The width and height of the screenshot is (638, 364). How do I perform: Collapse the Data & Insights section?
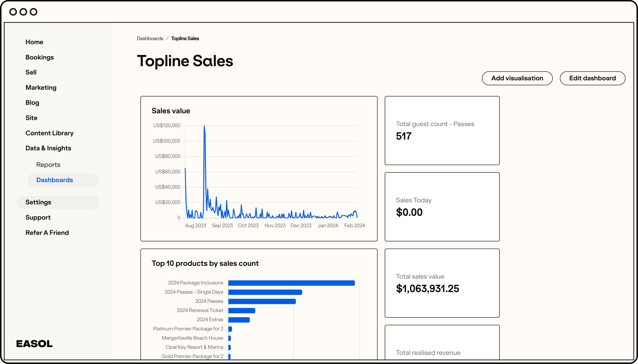pyautogui.click(x=48, y=148)
